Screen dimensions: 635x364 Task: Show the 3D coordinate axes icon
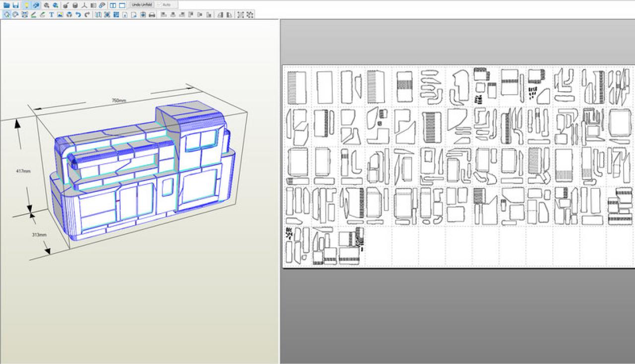[84, 5]
